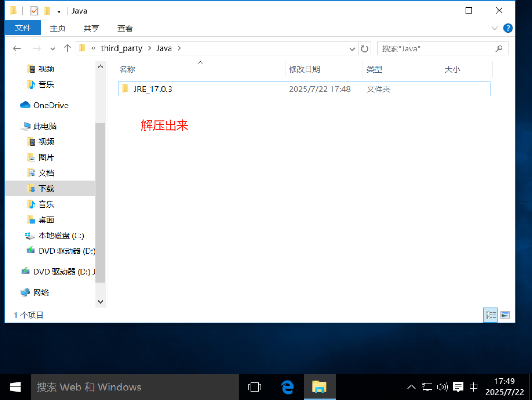
Task: Switch to the 查看 ribbon tab
Action: tap(125, 28)
